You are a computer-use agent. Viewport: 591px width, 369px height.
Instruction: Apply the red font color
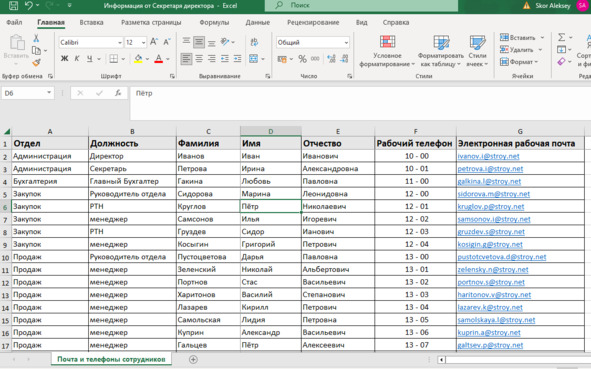point(159,58)
